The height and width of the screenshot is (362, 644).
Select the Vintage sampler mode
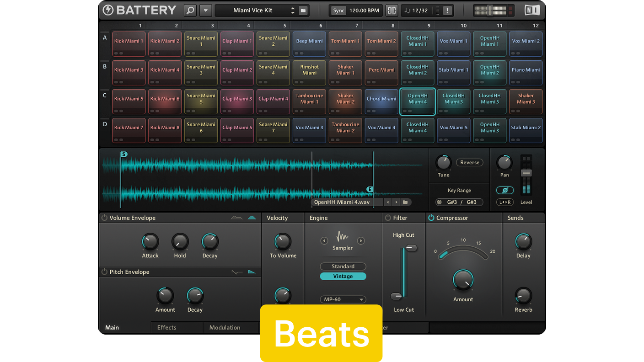[x=343, y=276]
